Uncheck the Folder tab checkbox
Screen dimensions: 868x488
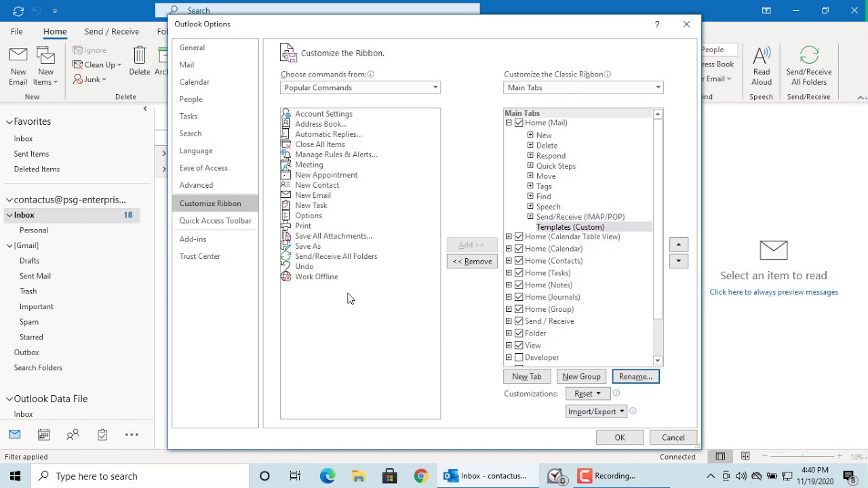click(519, 333)
